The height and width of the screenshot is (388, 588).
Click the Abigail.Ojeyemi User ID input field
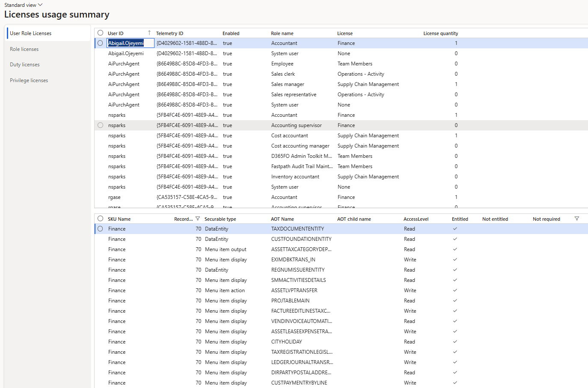click(x=130, y=43)
